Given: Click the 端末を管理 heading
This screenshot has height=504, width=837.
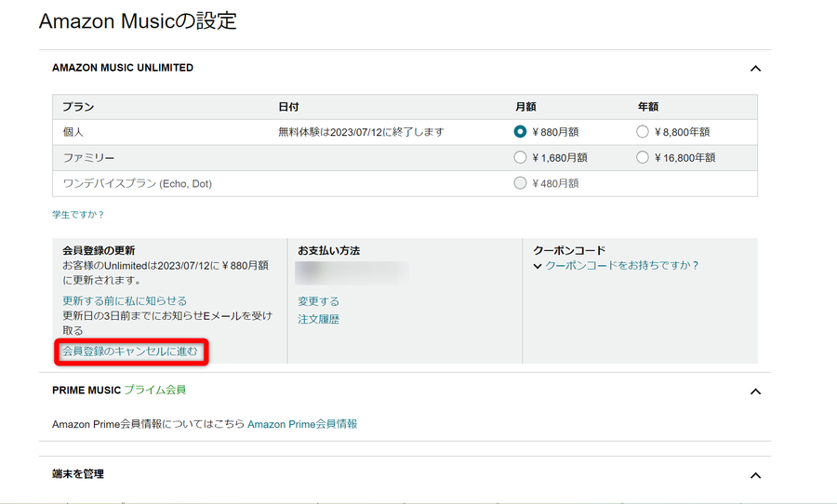Looking at the screenshot, I should click(78, 473).
